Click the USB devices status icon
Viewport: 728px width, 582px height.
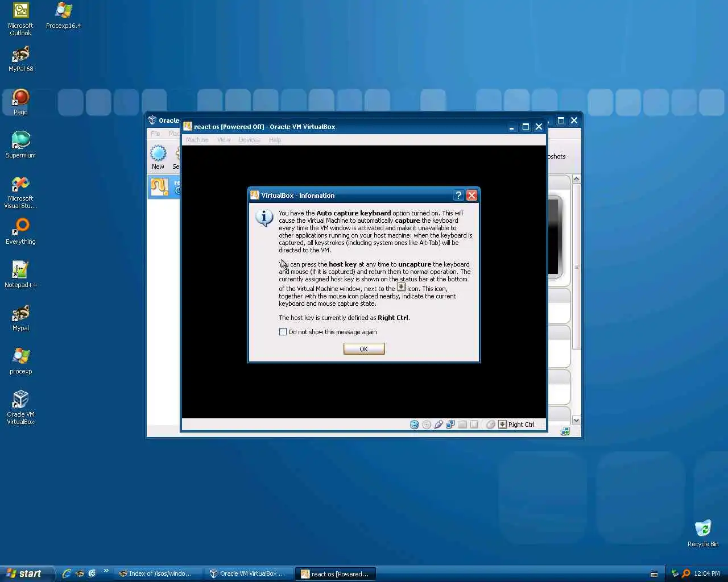coord(439,425)
